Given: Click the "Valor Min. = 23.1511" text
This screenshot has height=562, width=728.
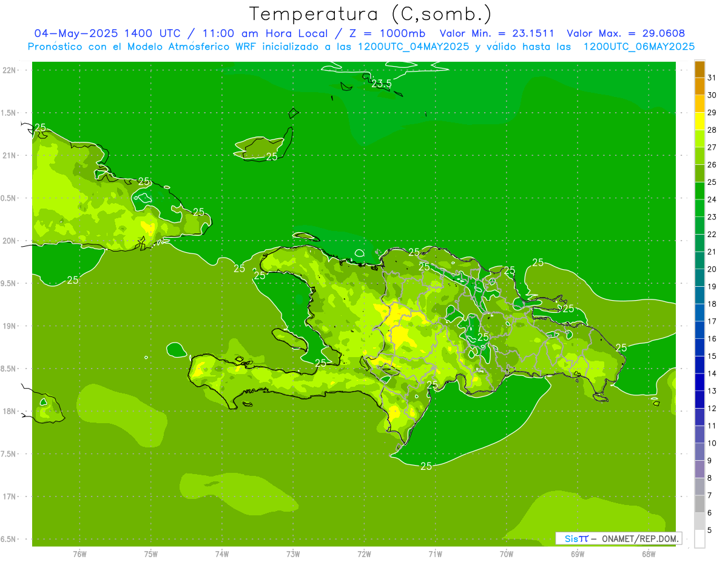Looking at the screenshot, I should tap(496, 33).
